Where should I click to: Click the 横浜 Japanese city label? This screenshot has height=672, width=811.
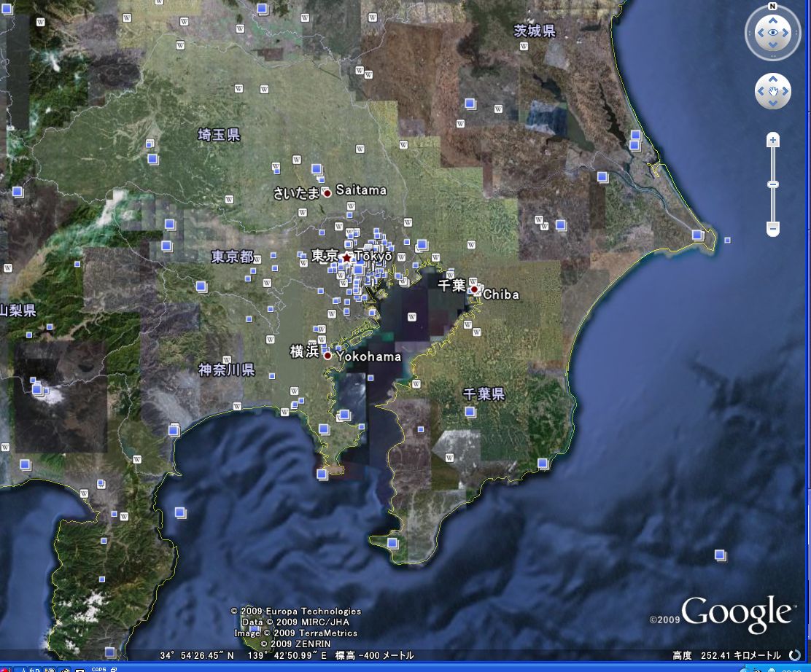tap(304, 351)
